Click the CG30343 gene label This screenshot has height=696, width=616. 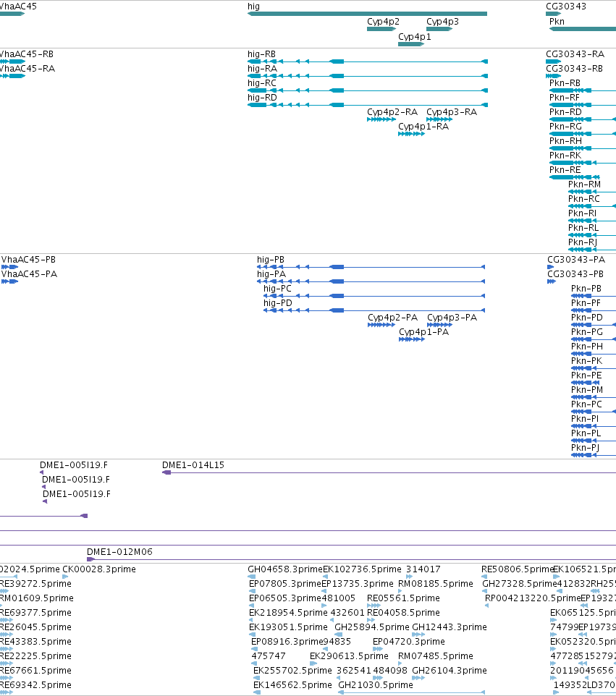pos(566,7)
